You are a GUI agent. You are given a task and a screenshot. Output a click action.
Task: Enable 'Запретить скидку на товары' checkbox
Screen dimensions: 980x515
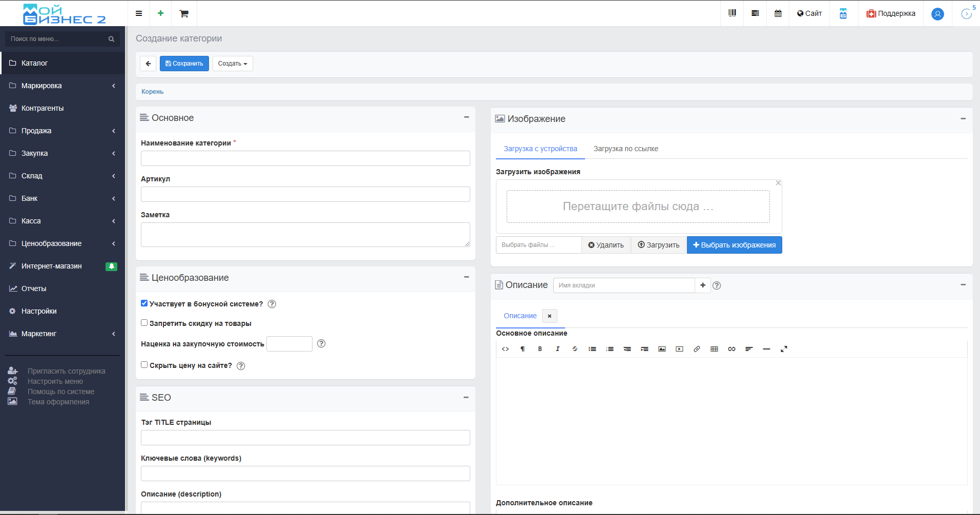[x=144, y=323]
